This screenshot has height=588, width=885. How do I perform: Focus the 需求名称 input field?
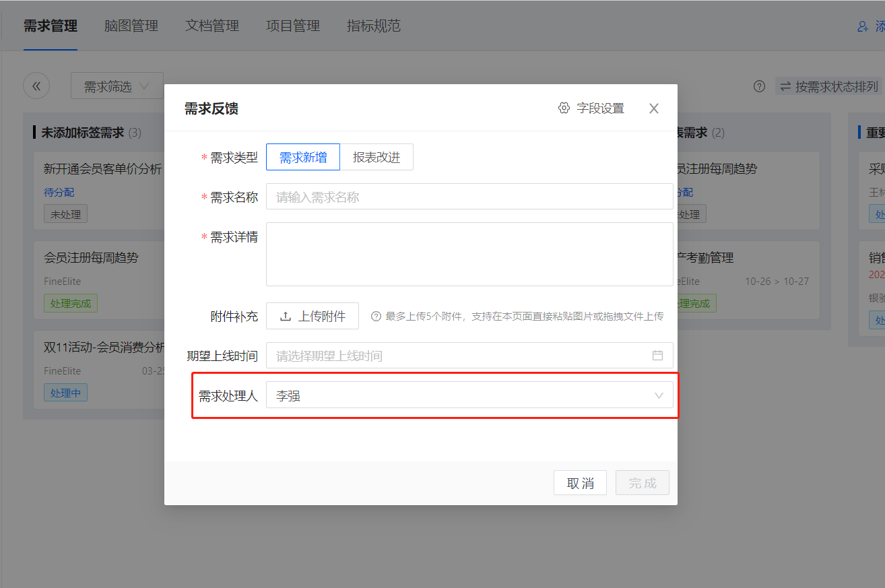pyautogui.click(x=469, y=197)
